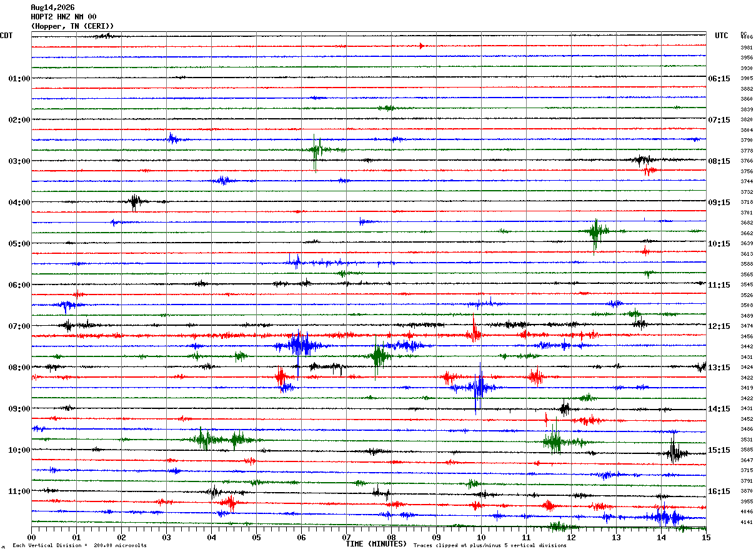Click the 'TIME (MINUTES)' axis title
Image resolution: width=756 pixels, height=554 pixels.
[x=376, y=544]
